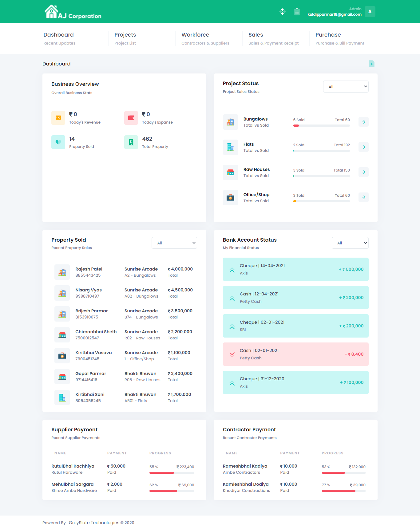Go to the Projects menu
The image size is (420, 530).
coord(125,35)
